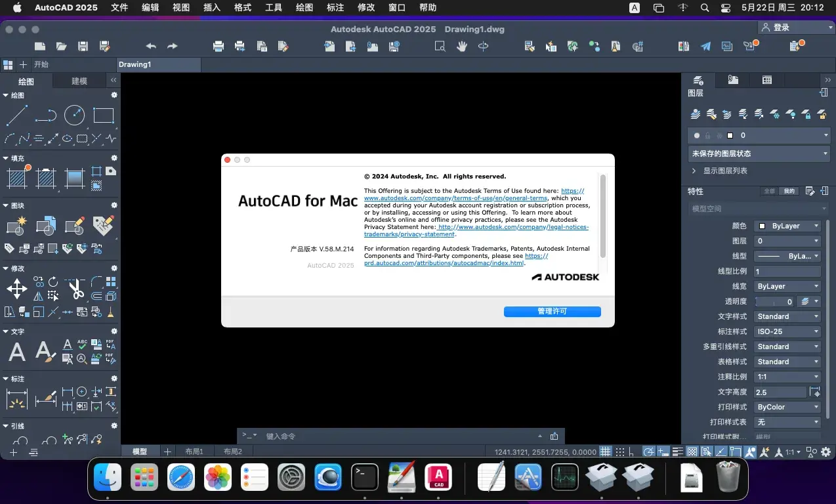The width and height of the screenshot is (836, 504).
Task: Open the 插入 menu
Action: 212,8
